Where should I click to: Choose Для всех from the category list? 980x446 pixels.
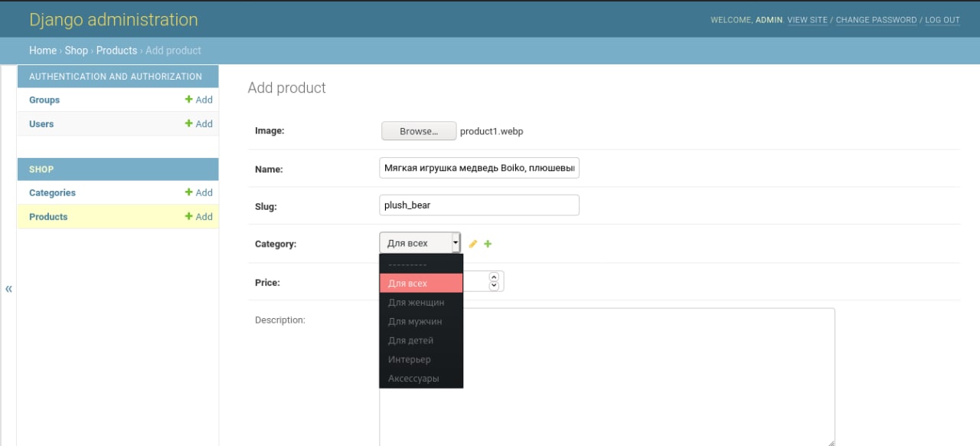[421, 284]
